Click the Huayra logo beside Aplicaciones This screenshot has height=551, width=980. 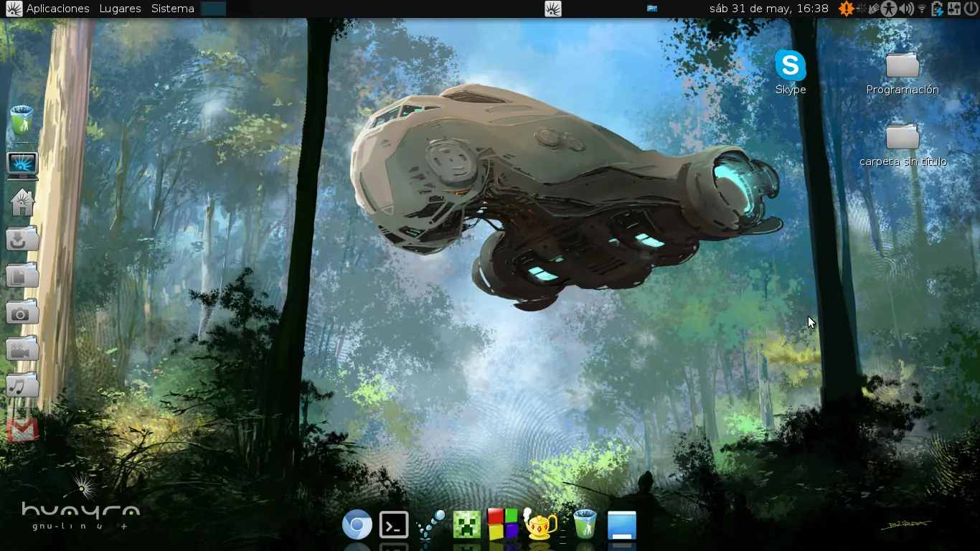[x=13, y=9]
